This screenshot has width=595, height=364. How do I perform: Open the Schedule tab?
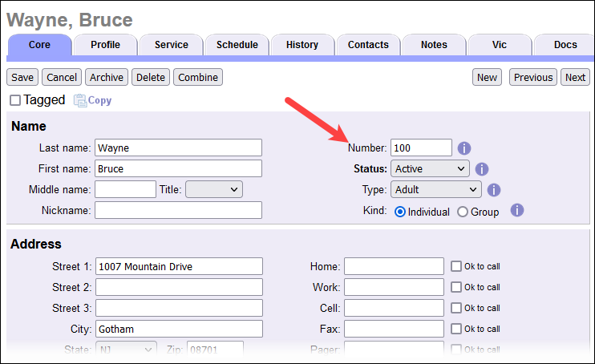point(237,45)
